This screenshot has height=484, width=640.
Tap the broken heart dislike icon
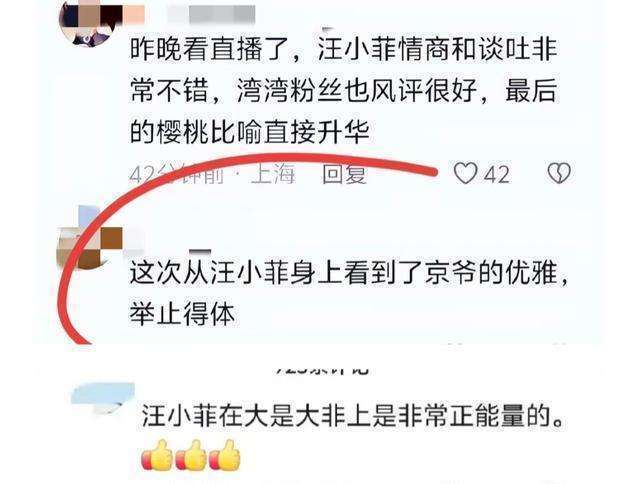click(x=559, y=173)
